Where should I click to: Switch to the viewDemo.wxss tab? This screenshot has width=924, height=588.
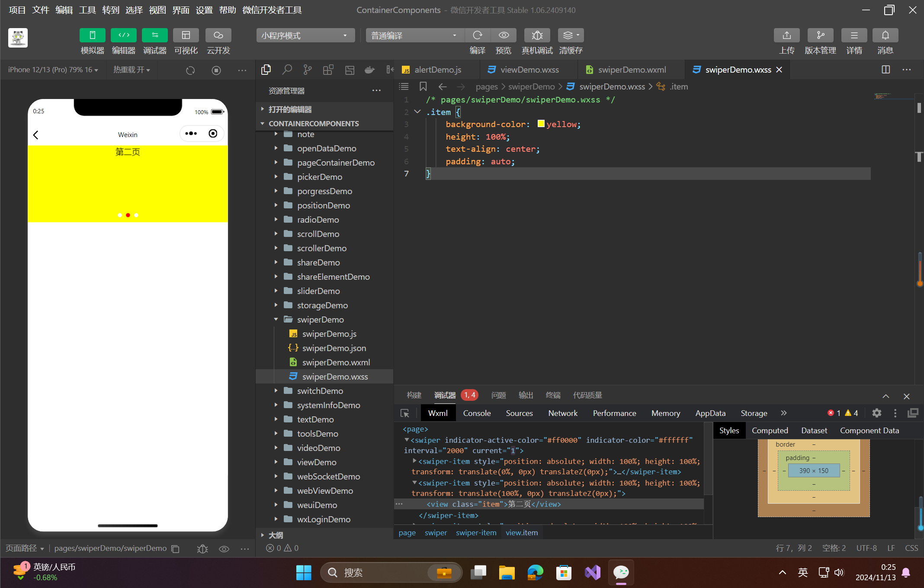[x=529, y=70]
